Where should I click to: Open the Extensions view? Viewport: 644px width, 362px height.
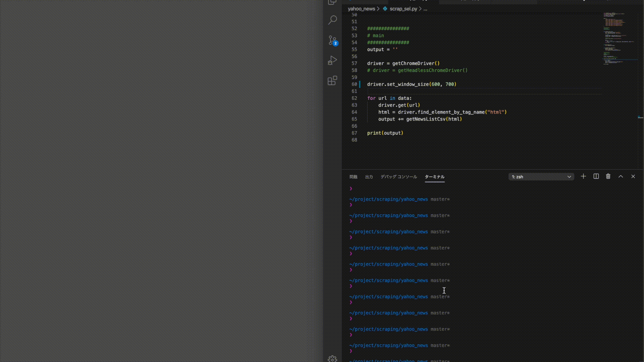click(x=332, y=81)
